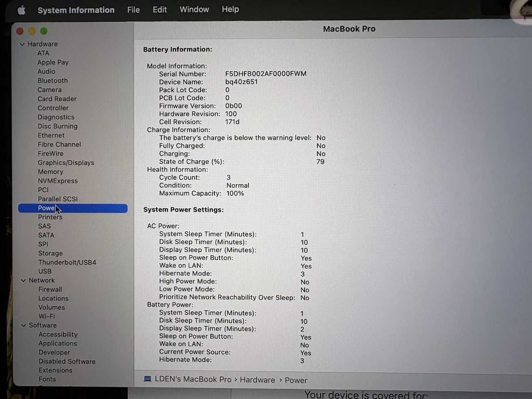
Task: Select NVMExpress in the sidebar
Action: click(58, 181)
